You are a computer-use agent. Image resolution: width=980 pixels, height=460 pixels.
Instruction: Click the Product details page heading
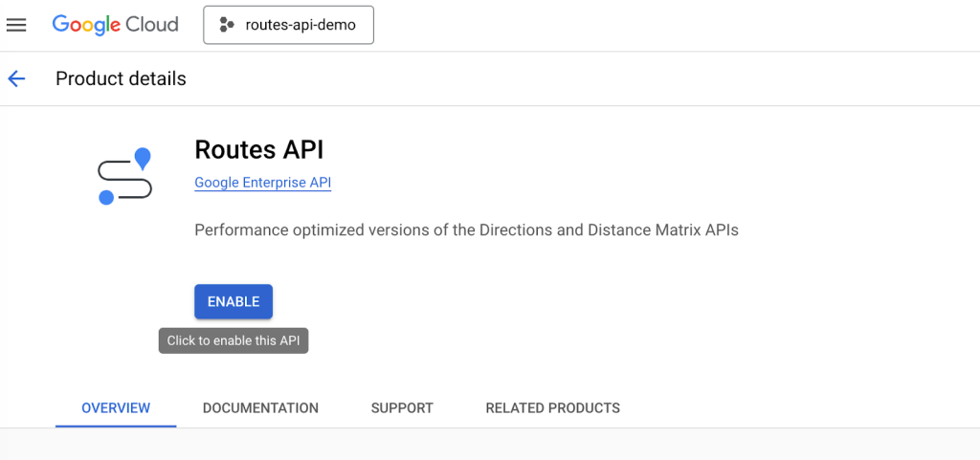point(121,78)
